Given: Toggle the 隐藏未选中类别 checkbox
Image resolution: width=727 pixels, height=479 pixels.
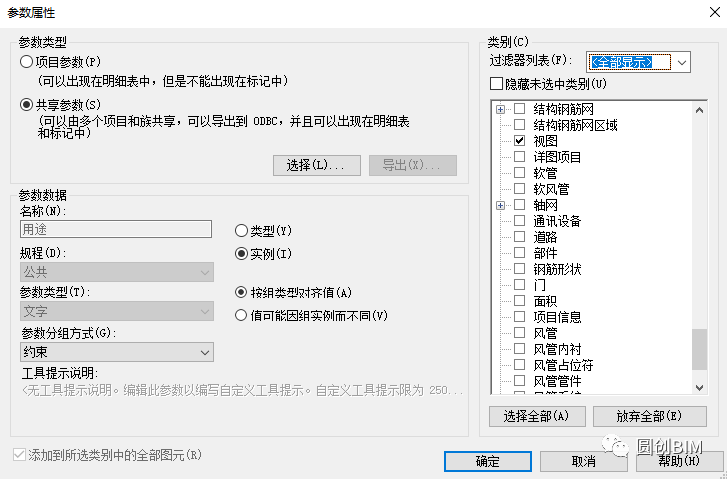Looking at the screenshot, I should pyautogui.click(x=496, y=84).
